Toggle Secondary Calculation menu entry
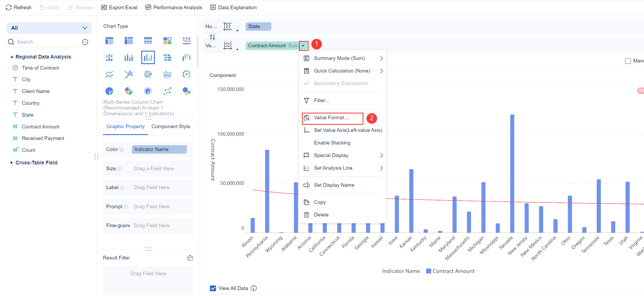The width and height of the screenshot is (644, 296). (341, 83)
